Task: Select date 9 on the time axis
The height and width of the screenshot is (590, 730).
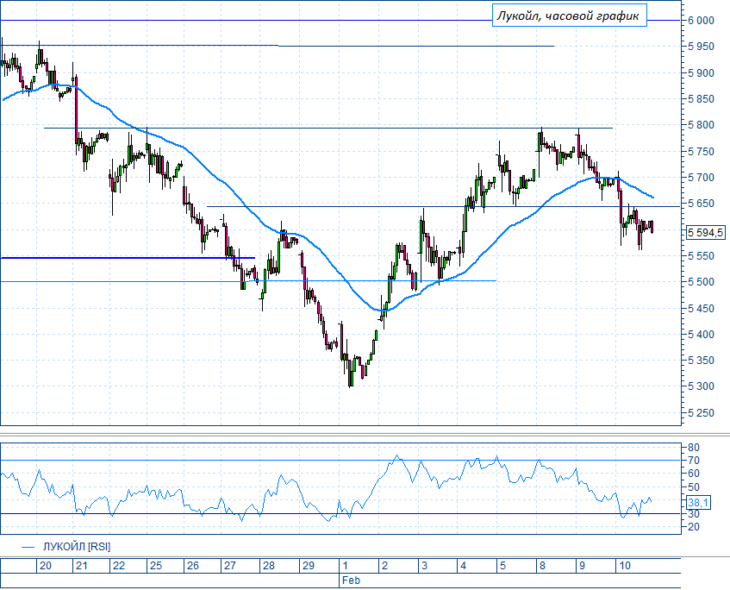Action: [582, 566]
